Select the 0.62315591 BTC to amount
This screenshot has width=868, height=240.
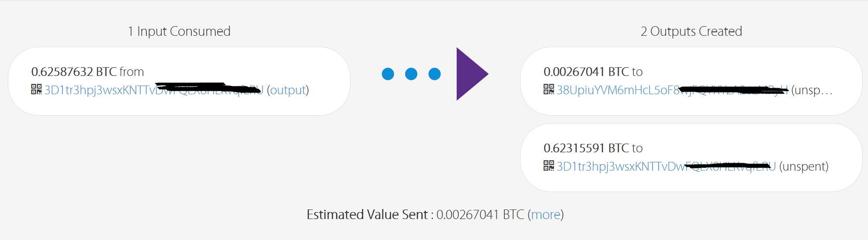pos(593,148)
